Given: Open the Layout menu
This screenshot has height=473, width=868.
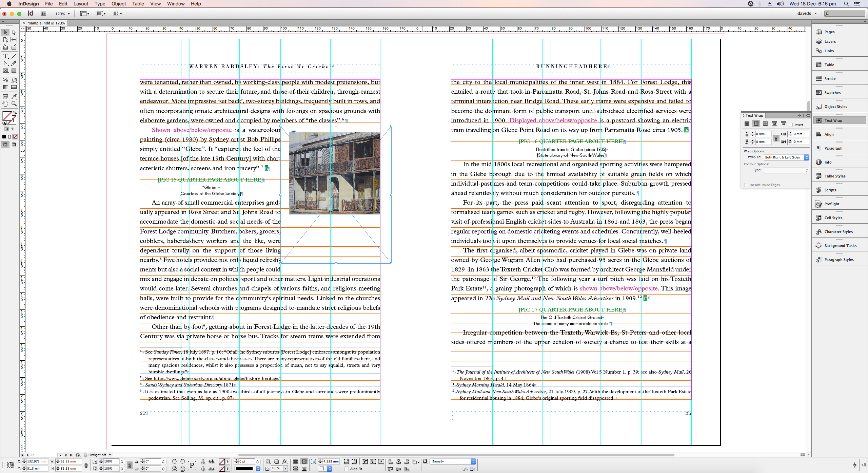Looking at the screenshot, I should click(x=81, y=4).
